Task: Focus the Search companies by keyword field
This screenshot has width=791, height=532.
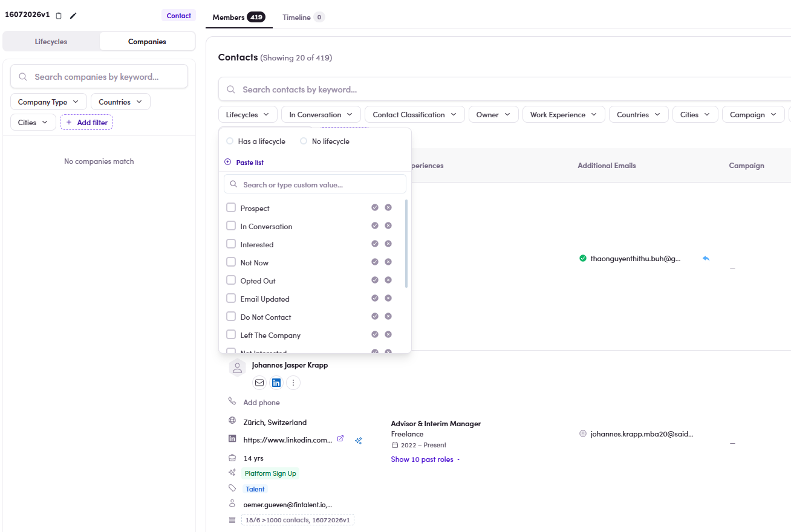Action: pos(99,77)
